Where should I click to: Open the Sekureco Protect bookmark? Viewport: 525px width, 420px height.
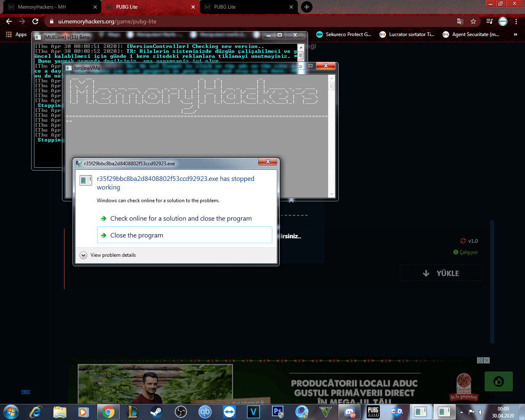[x=344, y=34]
